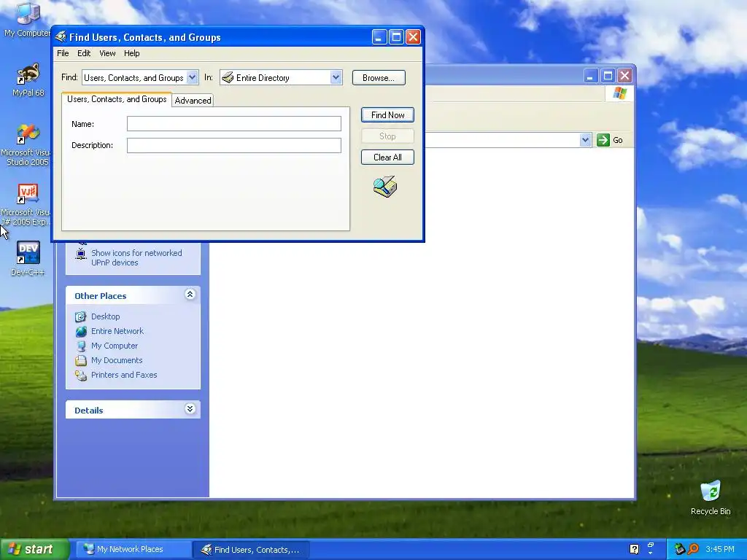The width and height of the screenshot is (747, 560).
Task: Switch to the Advanced tab
Action: 193,101
